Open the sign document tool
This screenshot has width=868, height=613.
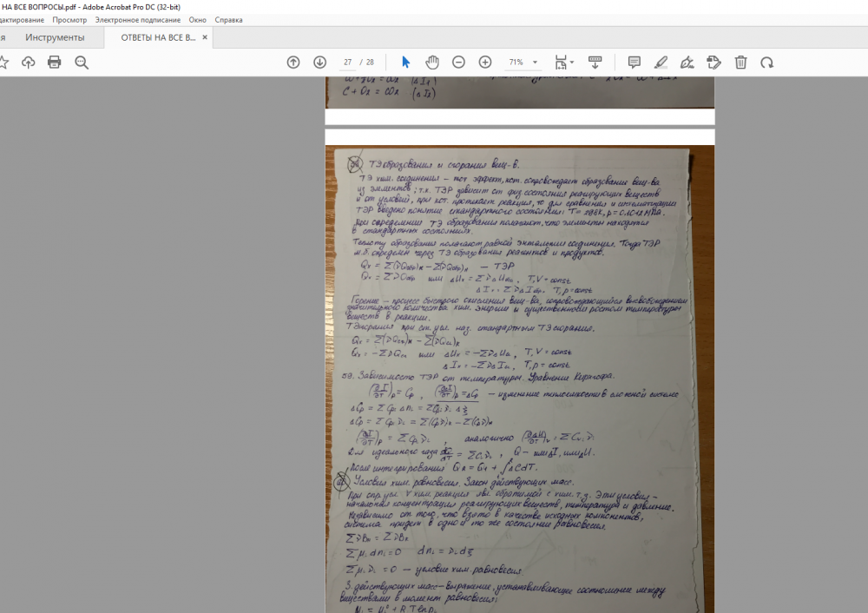point(687,63)
